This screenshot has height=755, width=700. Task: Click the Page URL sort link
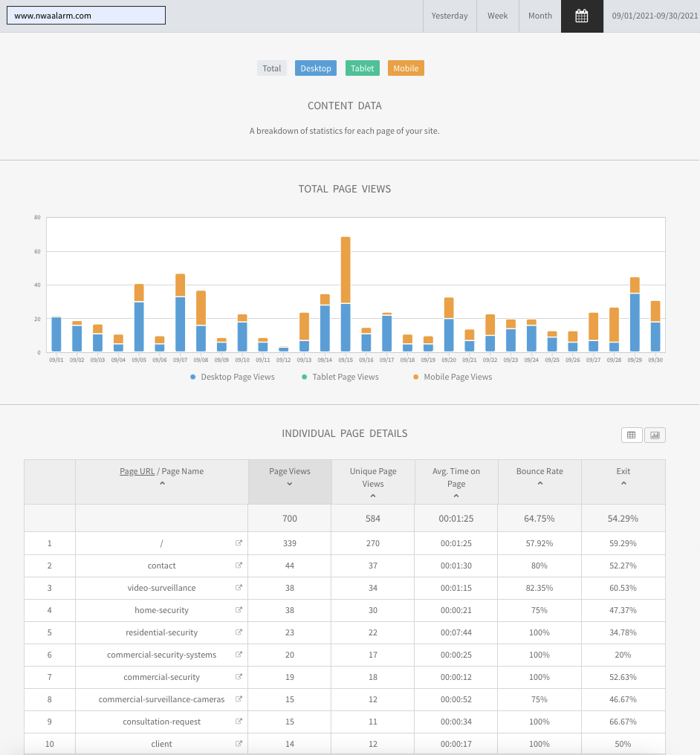(x=137, y=471)
